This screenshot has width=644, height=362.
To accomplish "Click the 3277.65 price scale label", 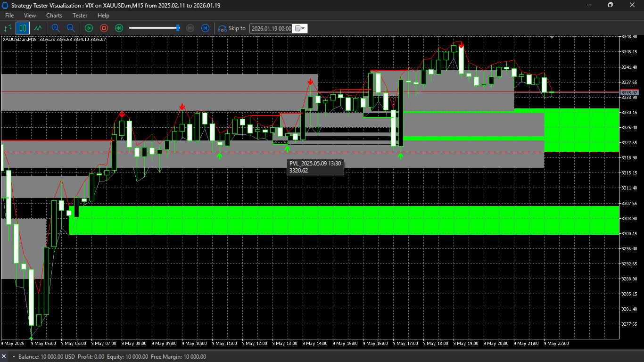I will tap(629, 324).
